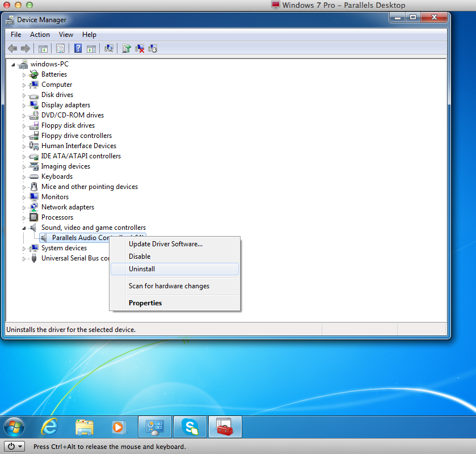Open the Start menu orb
The image size is (476, 454).
(14, 427)
